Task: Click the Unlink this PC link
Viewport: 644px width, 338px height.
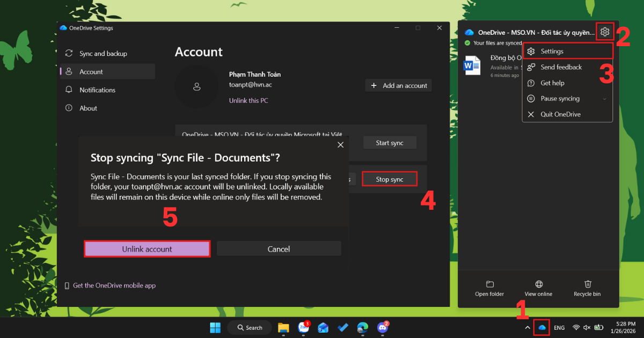Action: pos(248,100)
